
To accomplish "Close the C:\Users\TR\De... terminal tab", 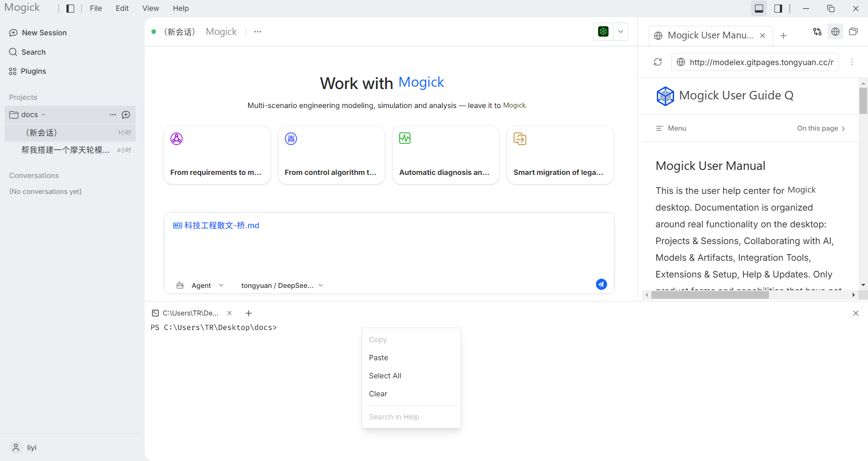I will (x=229, y=313).
